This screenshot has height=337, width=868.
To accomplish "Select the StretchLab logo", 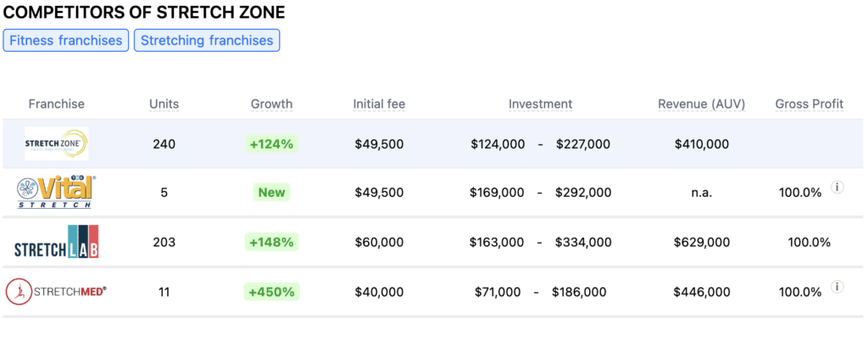I will click(x=57, y=242).
